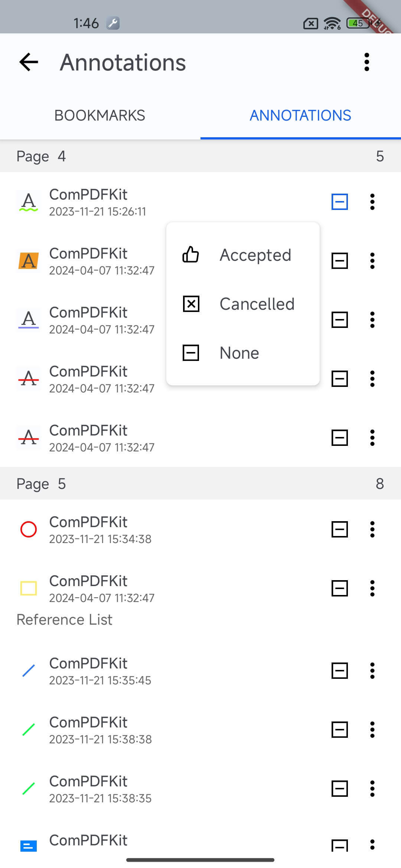
Task: Toggle review status of the red circle annotation
Action: pos(339,529)
